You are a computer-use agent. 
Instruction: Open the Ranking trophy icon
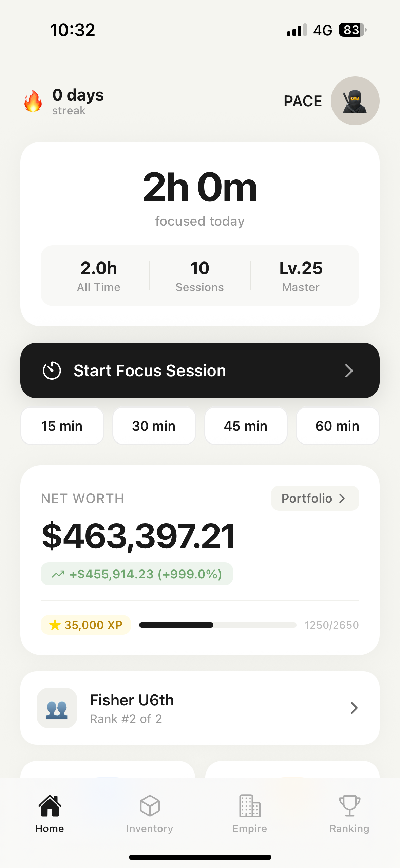point(349,806)
